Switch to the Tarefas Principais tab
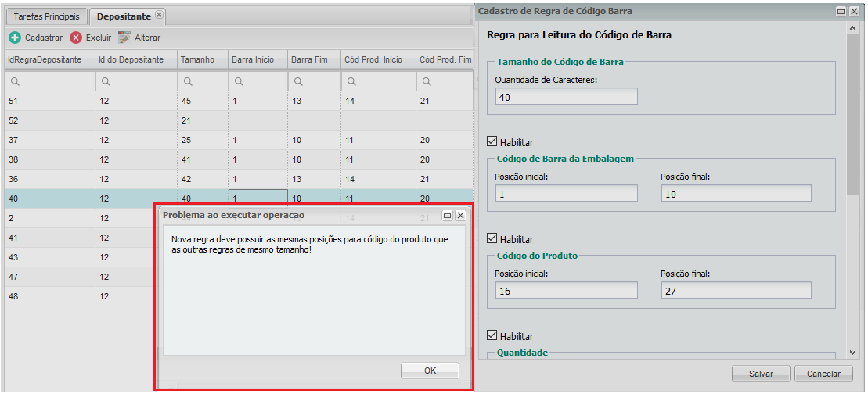868x394 pixels. click(46, 16)
